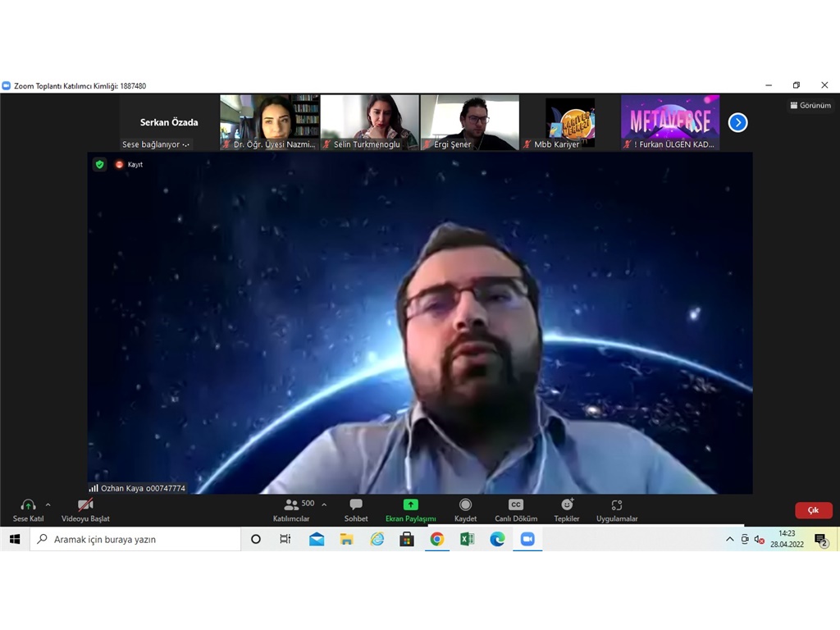840x630 pixels.
Task: Select Serkan Özada participant tile
Action: point(169,123)
